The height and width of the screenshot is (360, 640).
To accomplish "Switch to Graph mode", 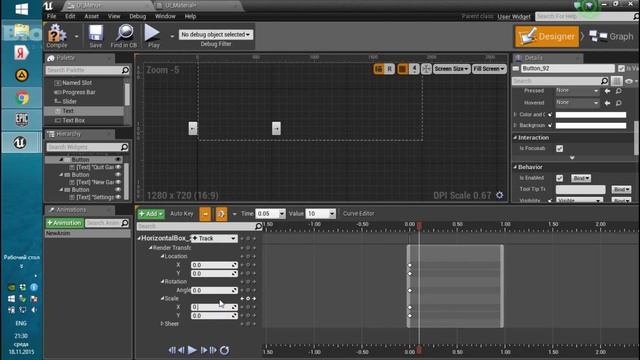I will tap(611, 36).
